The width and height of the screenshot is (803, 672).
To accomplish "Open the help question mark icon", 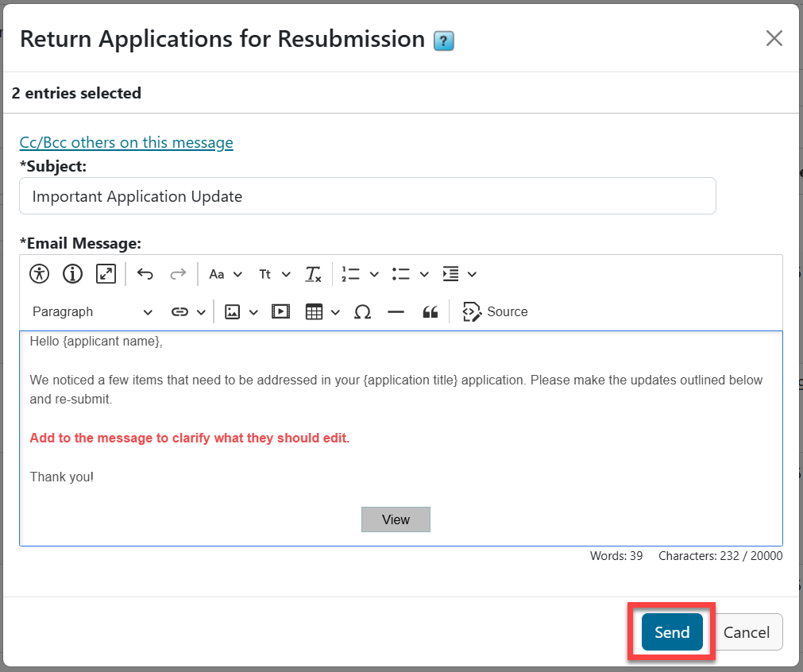I will 444,41.
